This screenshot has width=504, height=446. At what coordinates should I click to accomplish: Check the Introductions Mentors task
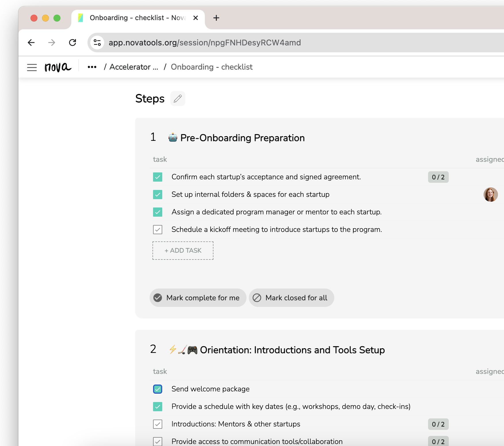tap(158, 424)
